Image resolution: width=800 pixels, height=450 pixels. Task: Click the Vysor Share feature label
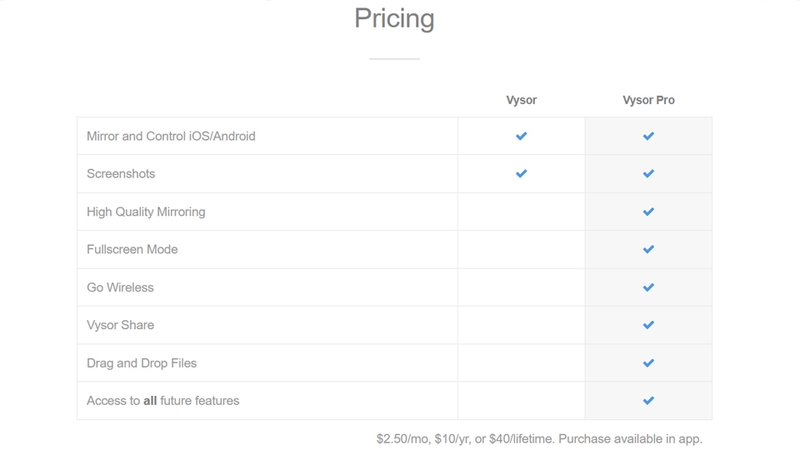click(x=120, y=325)
